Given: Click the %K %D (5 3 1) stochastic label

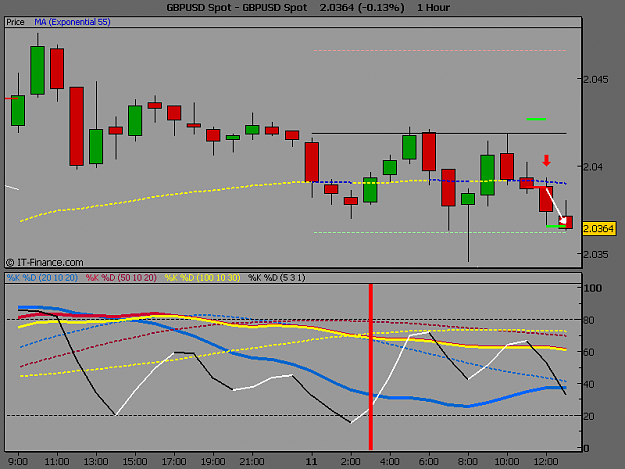Looking at the screenshot, I should (277, 278).
